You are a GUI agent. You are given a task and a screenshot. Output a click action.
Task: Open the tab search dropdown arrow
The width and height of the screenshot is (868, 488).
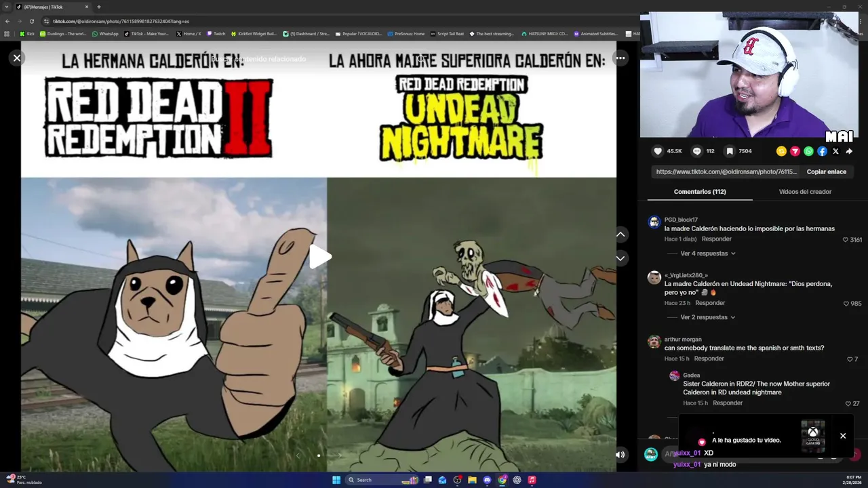tap(7, 7)
